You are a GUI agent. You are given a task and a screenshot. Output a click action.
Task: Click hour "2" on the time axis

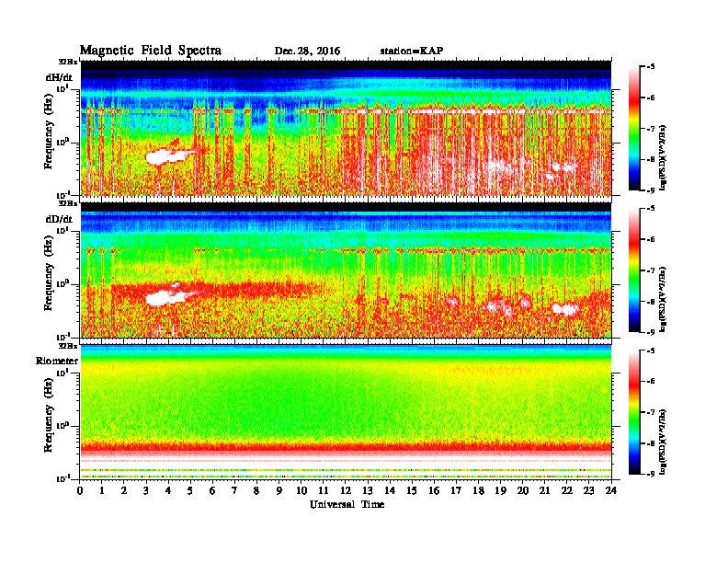(x=124, y=491)
